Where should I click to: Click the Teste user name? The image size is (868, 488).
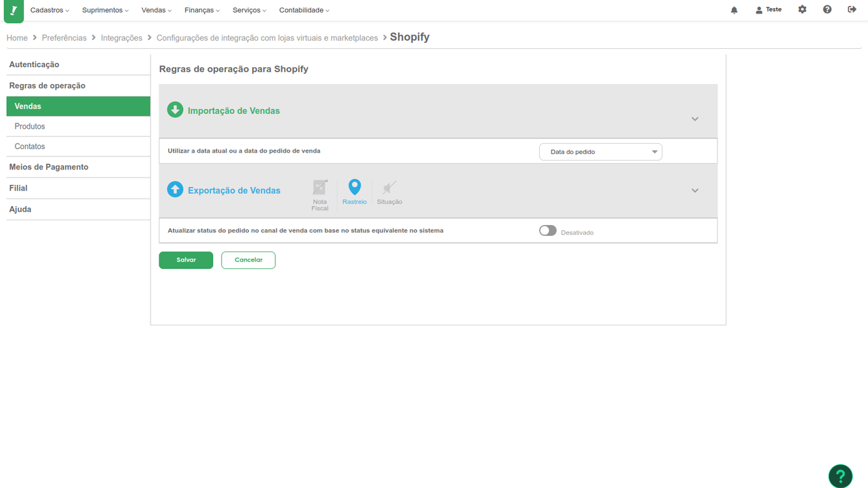click(x=774, y=9)
